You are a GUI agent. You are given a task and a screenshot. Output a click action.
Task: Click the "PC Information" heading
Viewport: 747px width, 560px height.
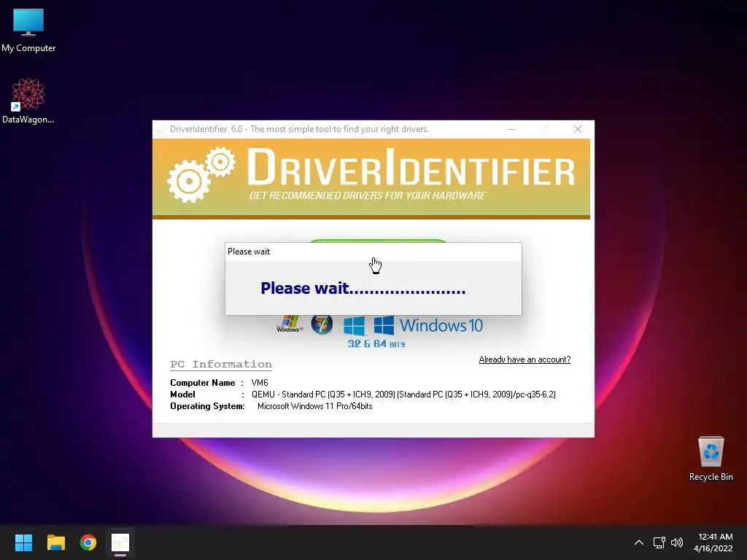click(221, 365)
